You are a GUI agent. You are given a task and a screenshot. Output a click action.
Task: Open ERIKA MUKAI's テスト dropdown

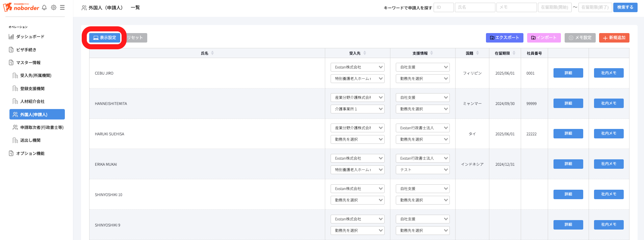[422, 170]
